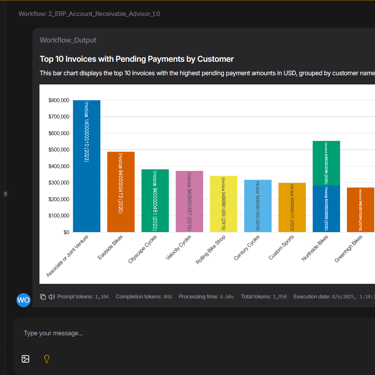The height and width of the screenshot is (375, 375).
Task: Select the yellow Rolling Bike Shop bar
Action: point(224,204)
